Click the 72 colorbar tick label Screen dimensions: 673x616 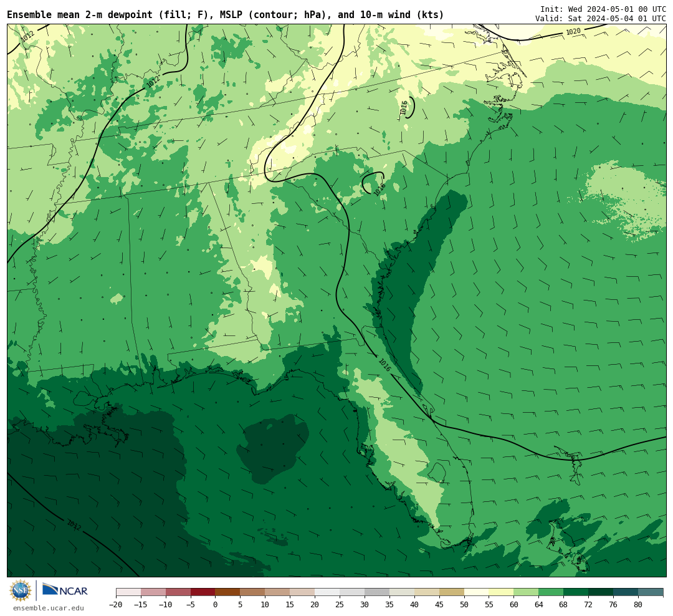(x=589, y=605)
